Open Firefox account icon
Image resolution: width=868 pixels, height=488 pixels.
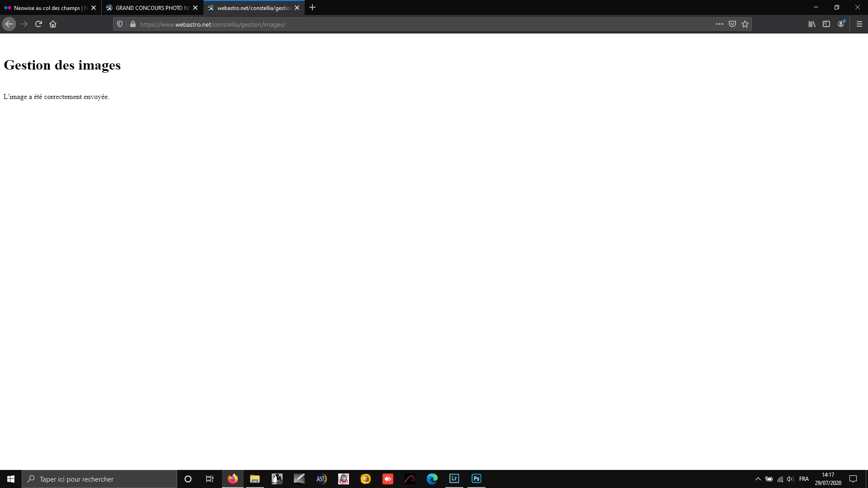[x=841, y=24]
